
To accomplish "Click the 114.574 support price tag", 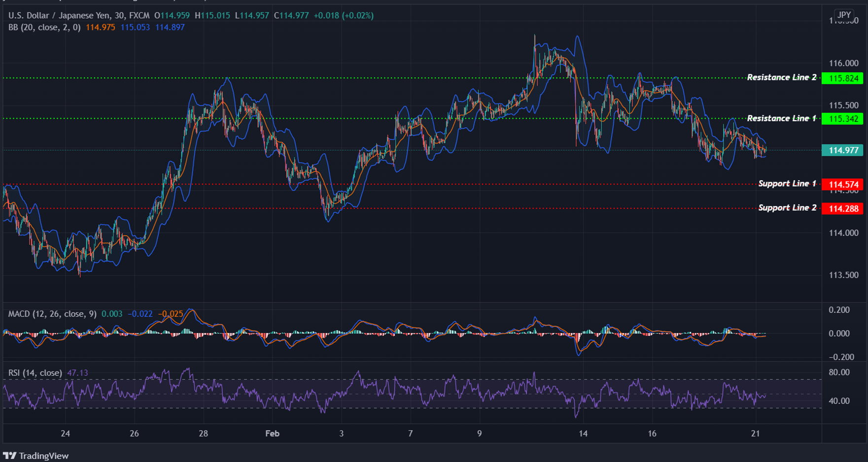I will [843, 184].
